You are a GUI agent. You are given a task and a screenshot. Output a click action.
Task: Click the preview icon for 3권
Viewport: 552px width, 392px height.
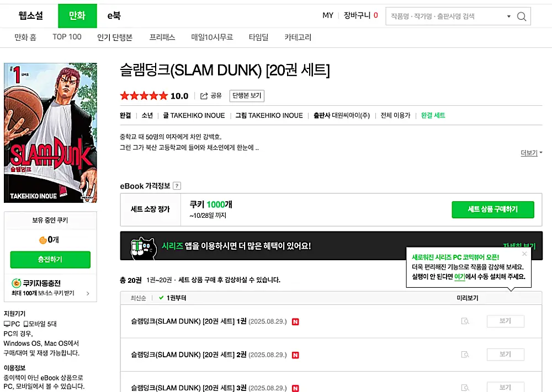[465, 388]
